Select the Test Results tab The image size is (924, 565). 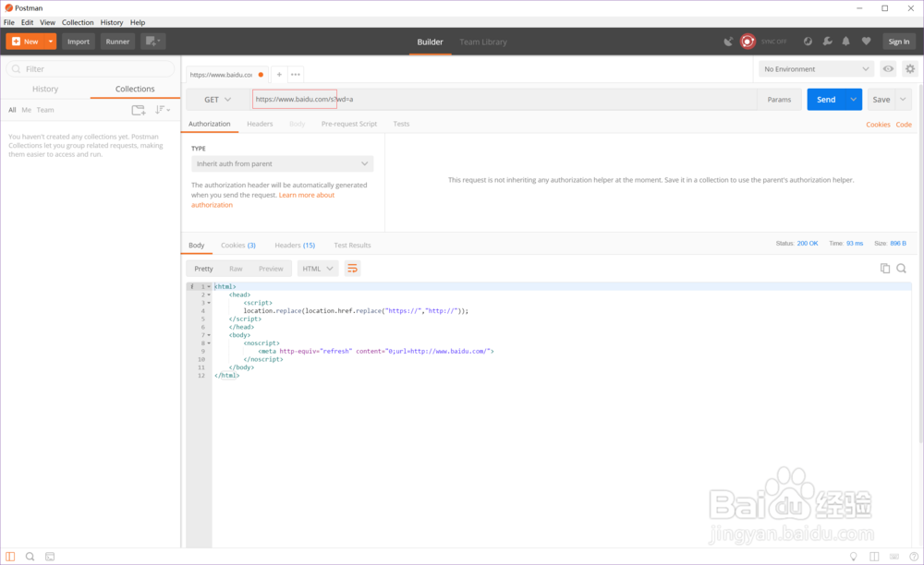[x=352, y=246]
